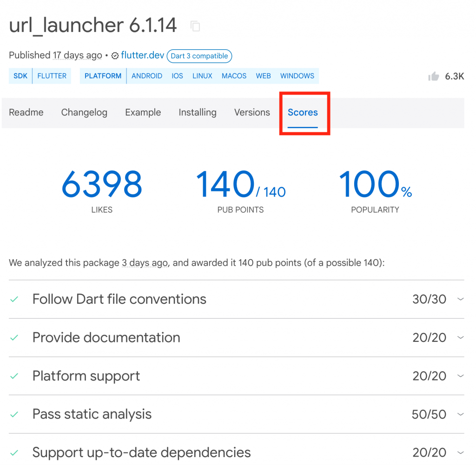
Task: Go to the Installing tab
Action: click(197, 112)
